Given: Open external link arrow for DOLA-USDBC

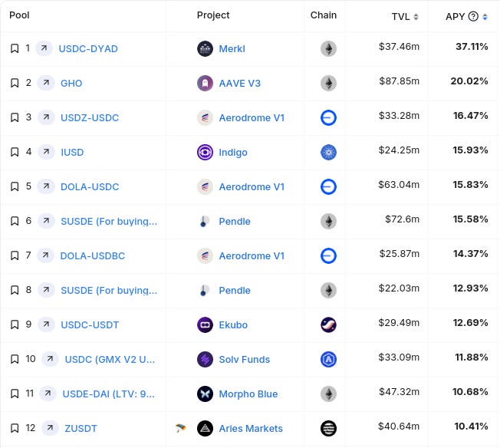Looking at the screenshot, I should 45,255.
